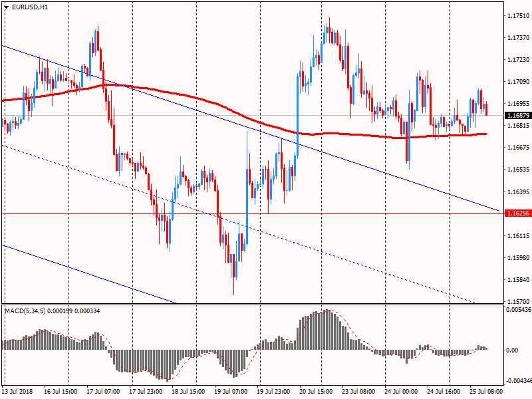Click the MACD scale value 0.005436
Image resolution: width=532 pixels, height=399 pixels.
519,310
